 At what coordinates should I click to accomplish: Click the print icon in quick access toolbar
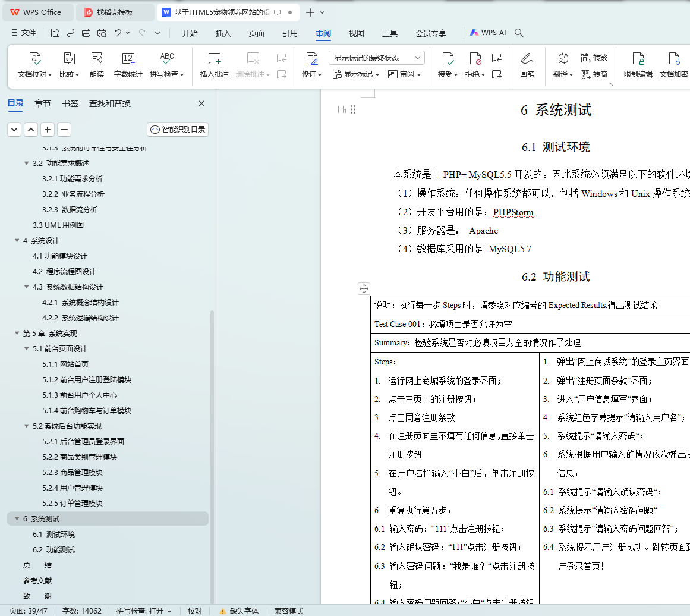coord(86,33)
